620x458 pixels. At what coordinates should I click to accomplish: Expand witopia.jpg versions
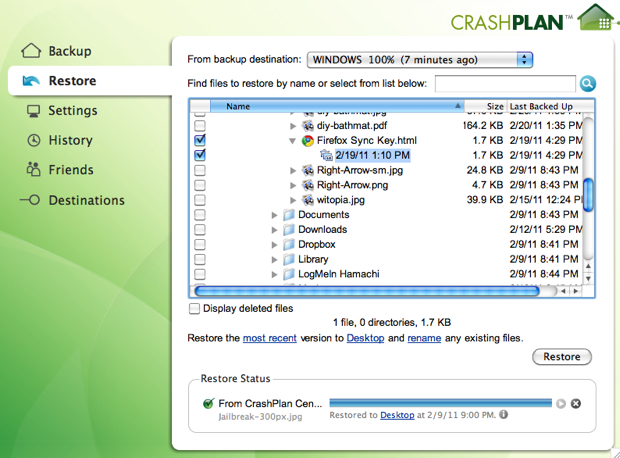293,201
